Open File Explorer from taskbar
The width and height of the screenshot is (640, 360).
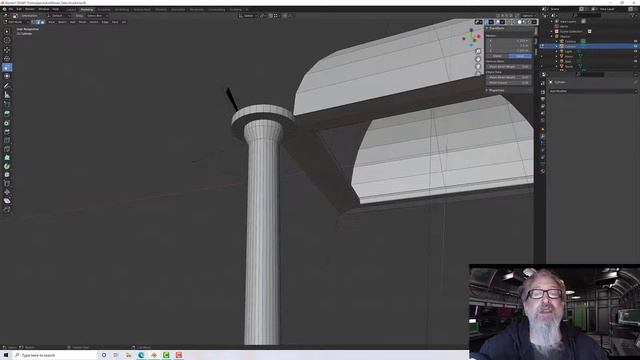click(128, 355)
